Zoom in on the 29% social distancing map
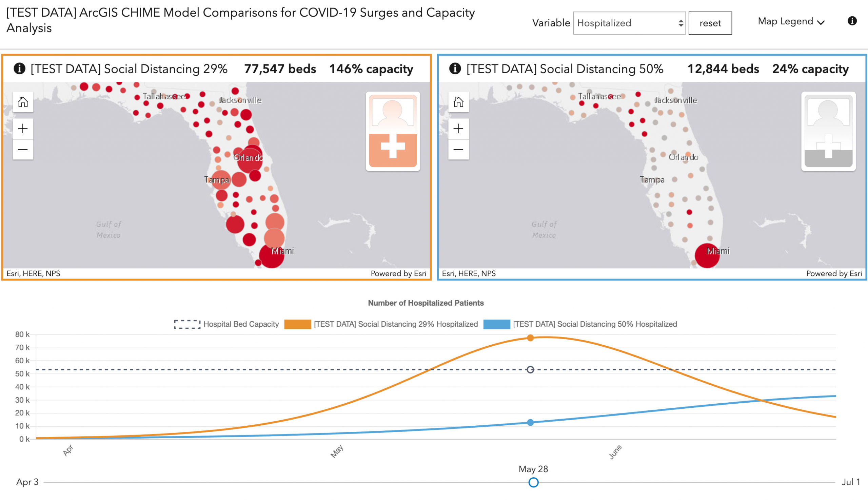The height and width of the screenshot is (501, 868). [x=23, y=128]
